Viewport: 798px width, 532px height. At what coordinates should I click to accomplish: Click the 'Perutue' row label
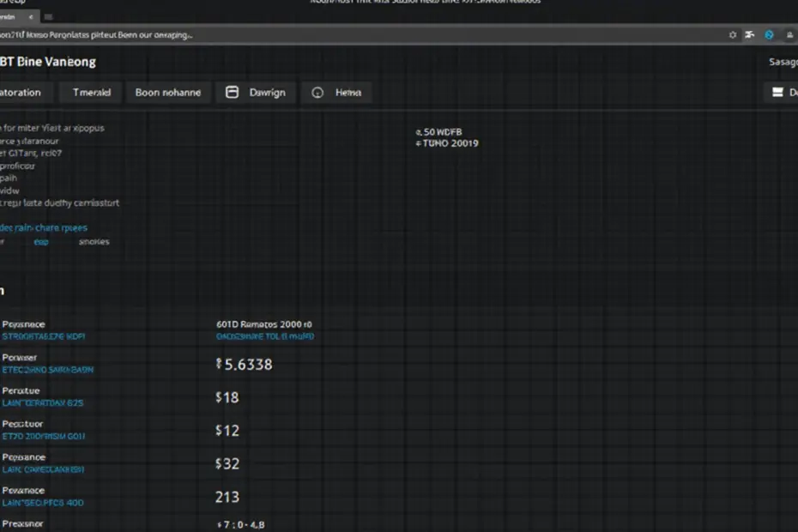21,391
